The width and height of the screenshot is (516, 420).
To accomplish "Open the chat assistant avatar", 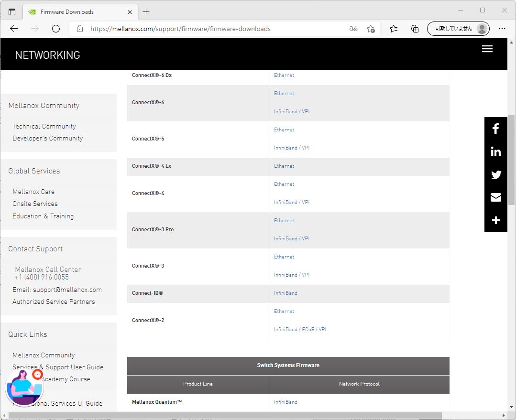I will point(24,388).
